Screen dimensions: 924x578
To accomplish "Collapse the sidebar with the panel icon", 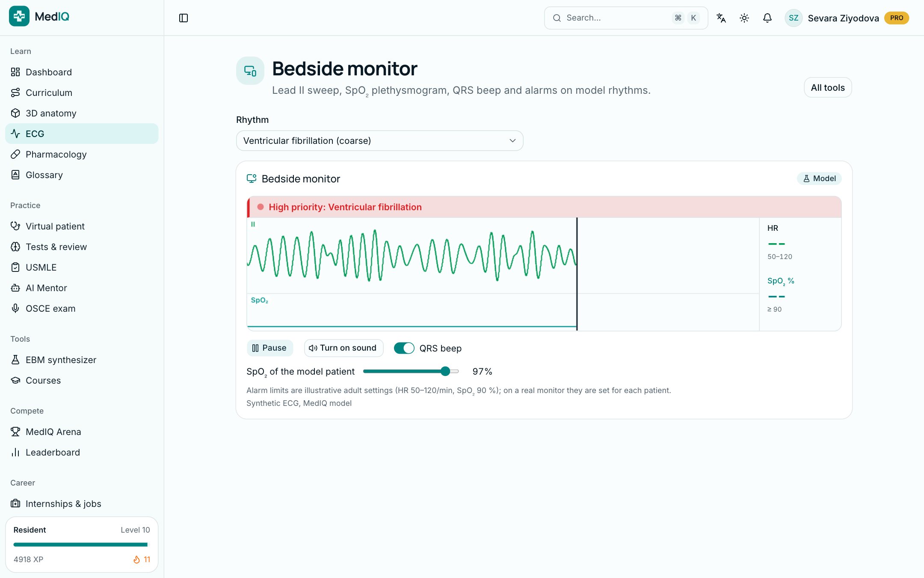I will pos(184,18).
